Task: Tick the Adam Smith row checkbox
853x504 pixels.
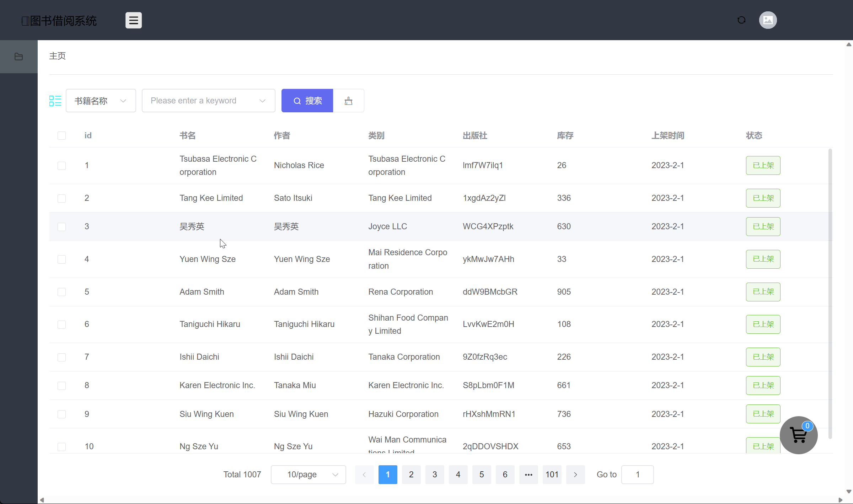Action: click(x=61, y=292)
